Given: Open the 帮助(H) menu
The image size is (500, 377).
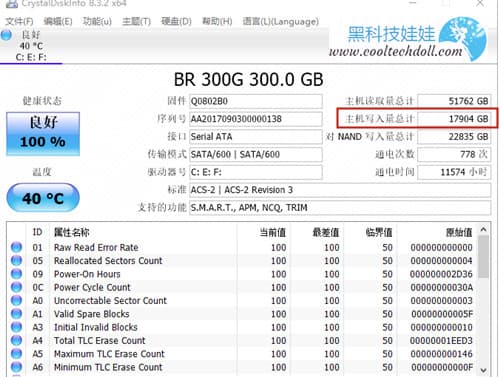Looking at the screenshot, I should 217,22.
